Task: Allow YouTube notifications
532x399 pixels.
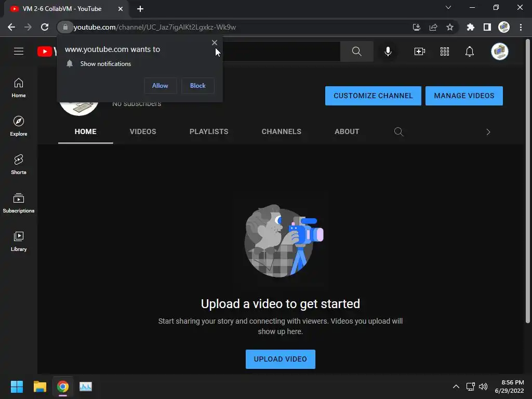Action: (160, 86)
